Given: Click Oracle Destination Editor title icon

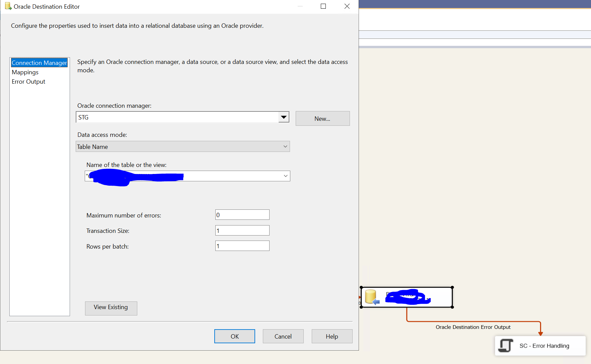Looking at the screenshot, I should coord(8,6).
